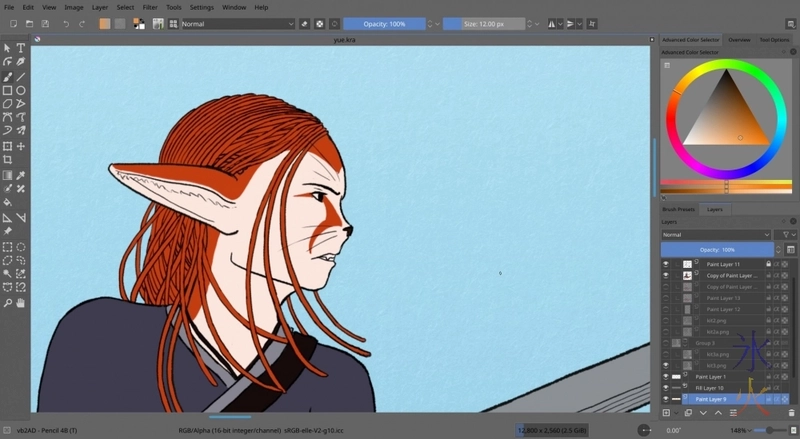This screenshot has width=800, height=439.
Task: Open the Filter menu
Action: (148, 7)
